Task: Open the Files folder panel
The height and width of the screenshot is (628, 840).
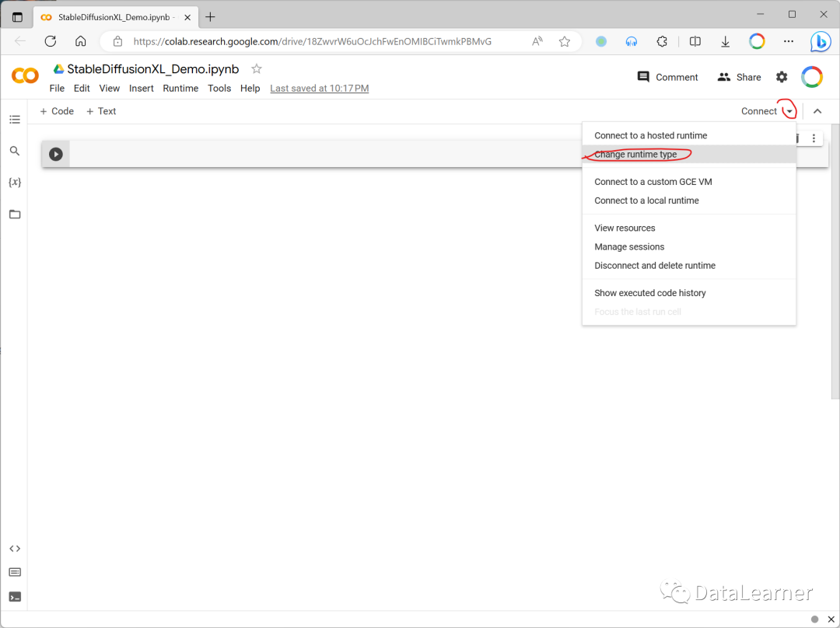Action: pos(15,215)
